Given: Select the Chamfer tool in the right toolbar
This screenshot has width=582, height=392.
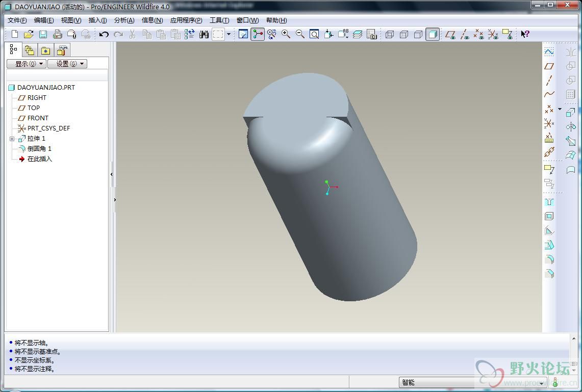Looking at the screenshot, I should point(549,274).
